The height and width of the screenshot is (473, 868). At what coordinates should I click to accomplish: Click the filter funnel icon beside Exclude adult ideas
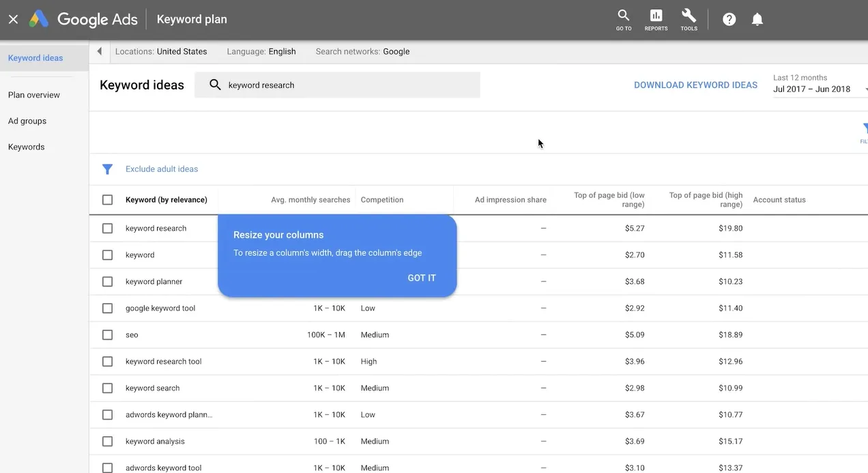click(107, 169)
